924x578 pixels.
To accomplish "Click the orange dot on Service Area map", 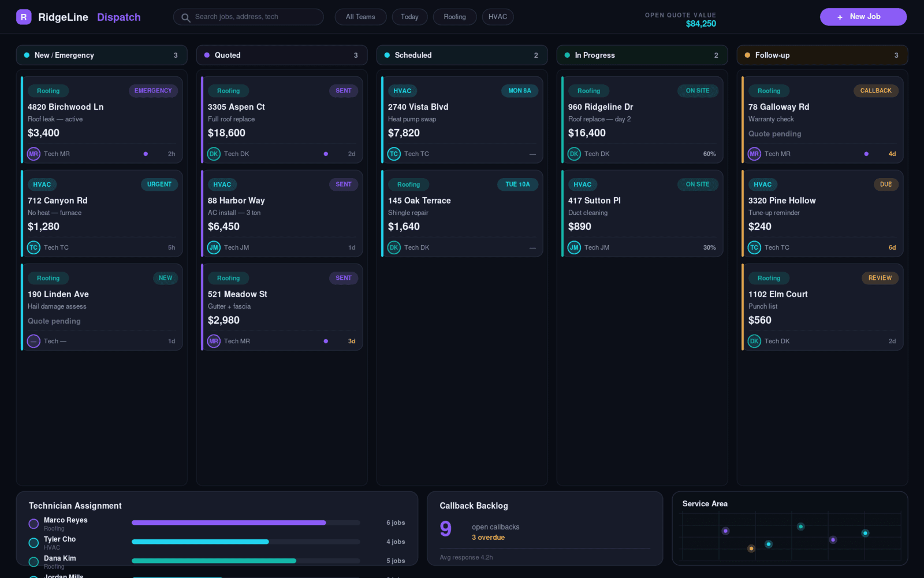I will coord(751,548).
